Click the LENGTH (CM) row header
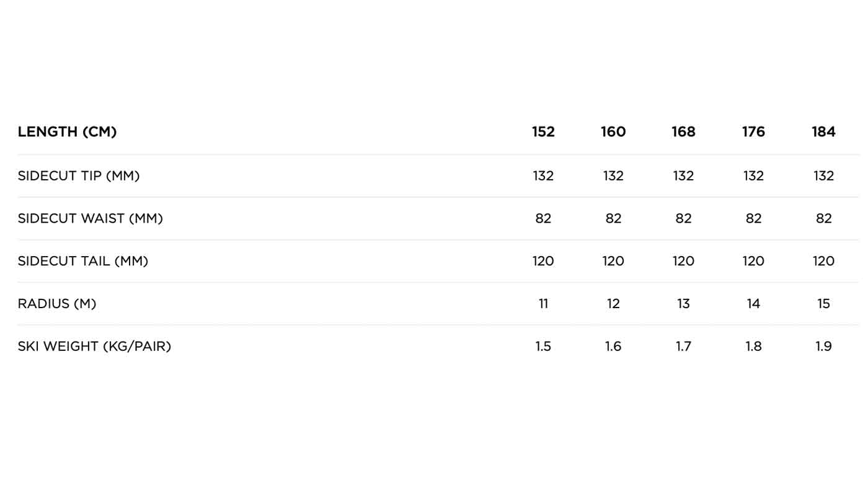 67,132
